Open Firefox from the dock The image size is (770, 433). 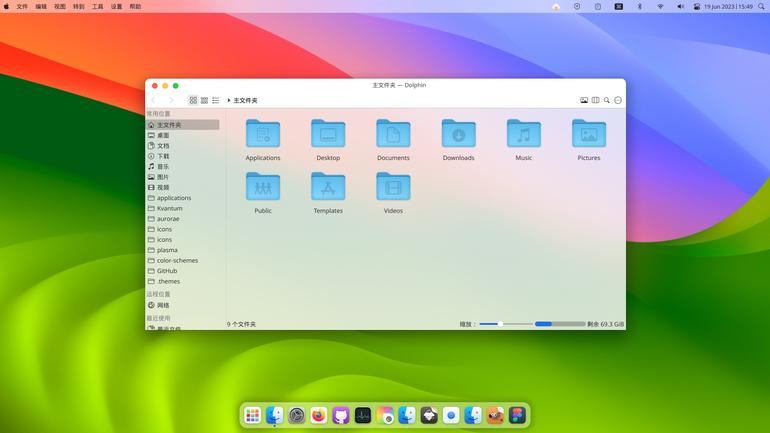point(319,415)
